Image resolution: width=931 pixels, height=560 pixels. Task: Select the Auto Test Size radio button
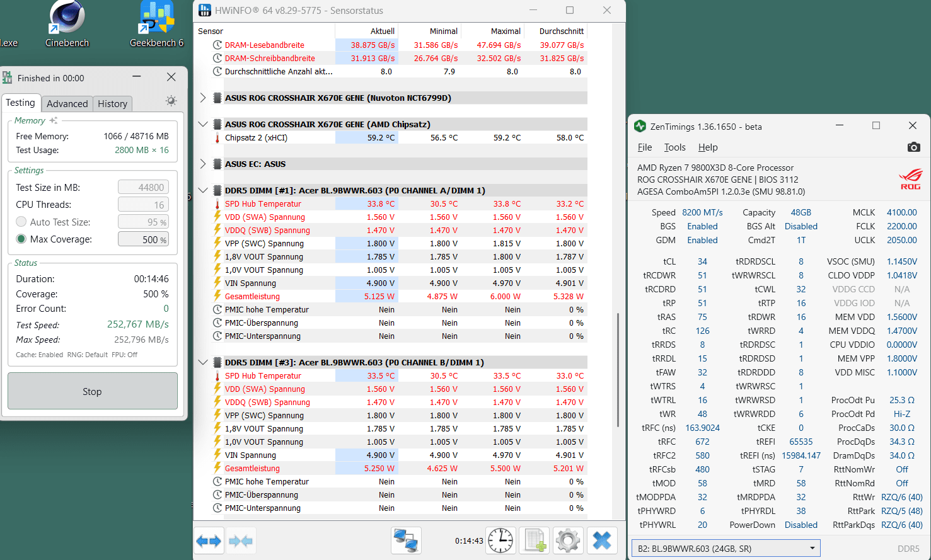pos(21,222)
